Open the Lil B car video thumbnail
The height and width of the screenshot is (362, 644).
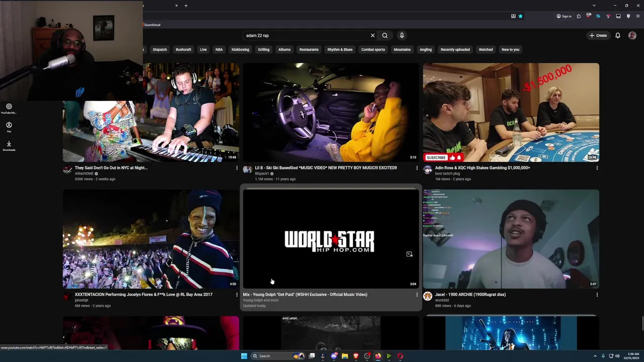click(331, 112)
